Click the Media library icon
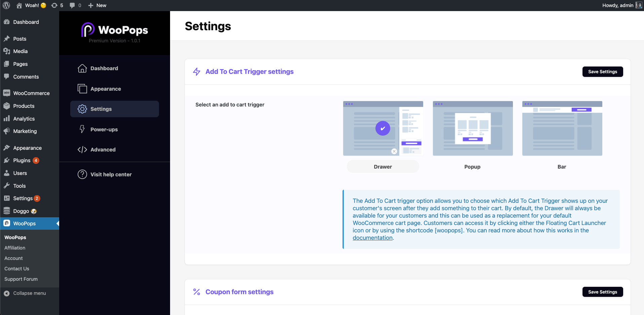The image size is (644, 315). 7,51
